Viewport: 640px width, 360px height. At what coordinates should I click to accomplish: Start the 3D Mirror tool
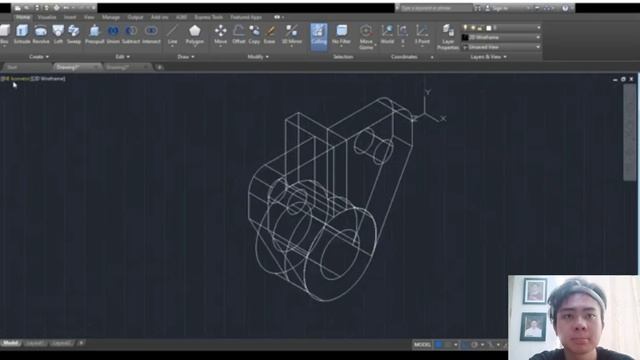[292, 35]
